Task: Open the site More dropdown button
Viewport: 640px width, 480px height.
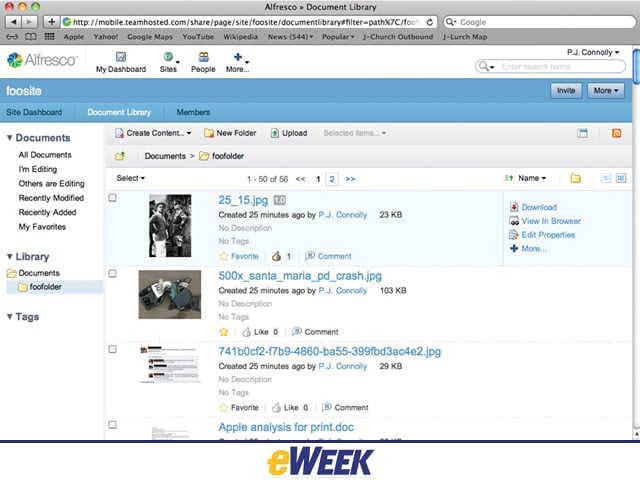Action: click(x=606, y=91)
